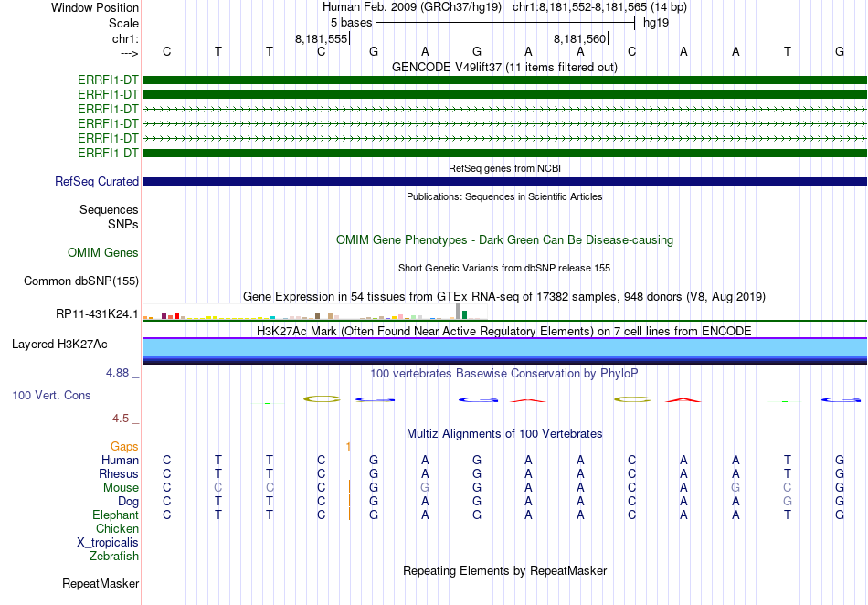The width and height of the screenshot is (868, 605).
Task: Click the Window Position label
Action: pos(95,7)
